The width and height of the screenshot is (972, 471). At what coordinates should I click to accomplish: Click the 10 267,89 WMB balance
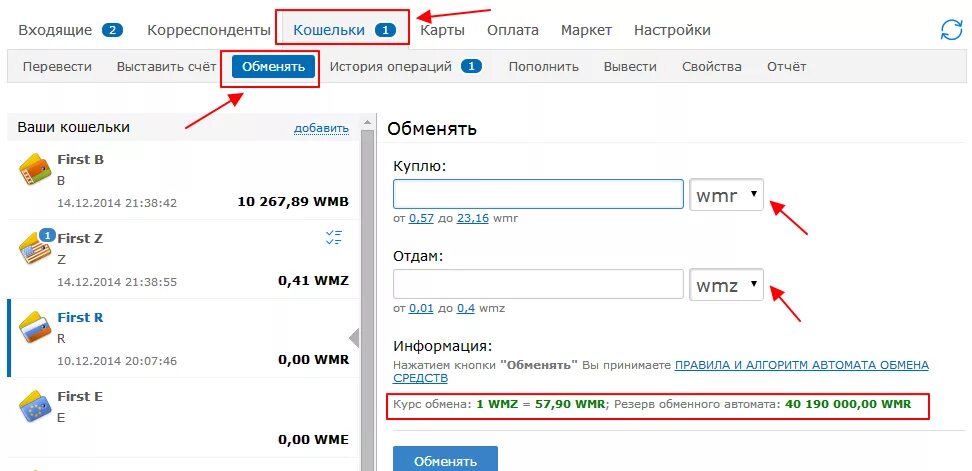[x=293, y=201]
